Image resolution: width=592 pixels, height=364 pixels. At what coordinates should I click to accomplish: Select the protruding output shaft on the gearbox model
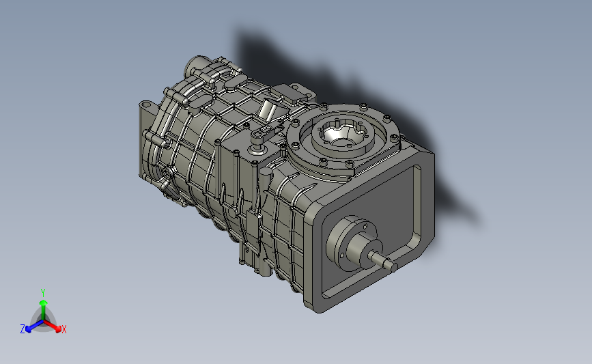[382, 261]
